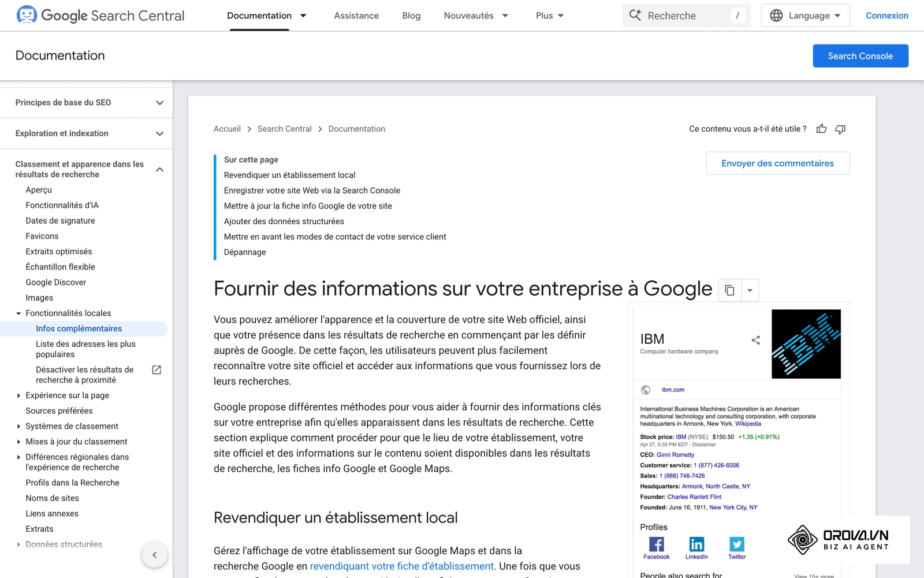Collapse the sidebar with the chevron button
Viewport: 924px width, 578px height.
coord(154,555)
